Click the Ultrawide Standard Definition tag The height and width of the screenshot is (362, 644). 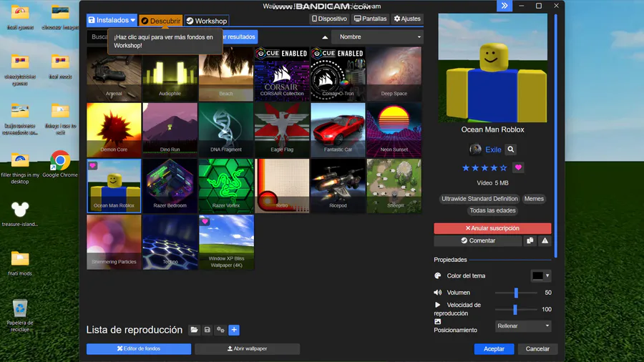[479, 199]
